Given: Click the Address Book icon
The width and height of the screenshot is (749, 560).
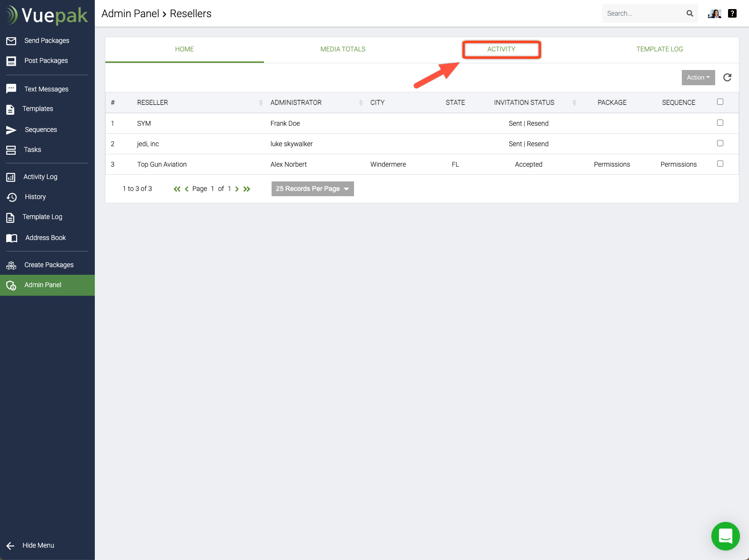Looking at the screenshot, I should pos(11,238).
